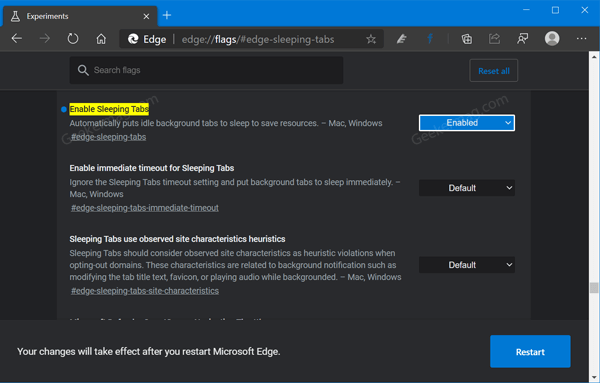Open the pen/notes extension icon in the toolbar
The height and width of the screenshot is (383, 600).
pos(401,39)
